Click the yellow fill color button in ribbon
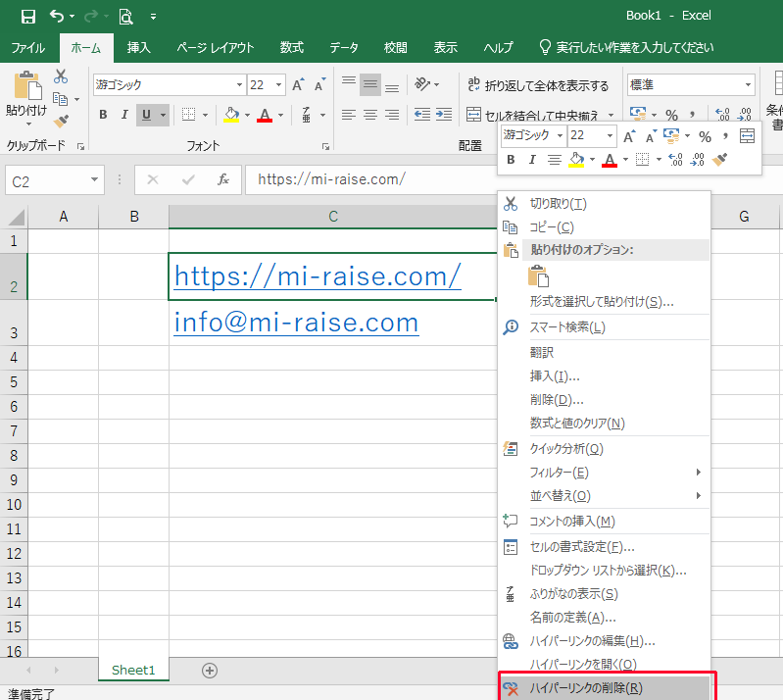 (231, 115)
